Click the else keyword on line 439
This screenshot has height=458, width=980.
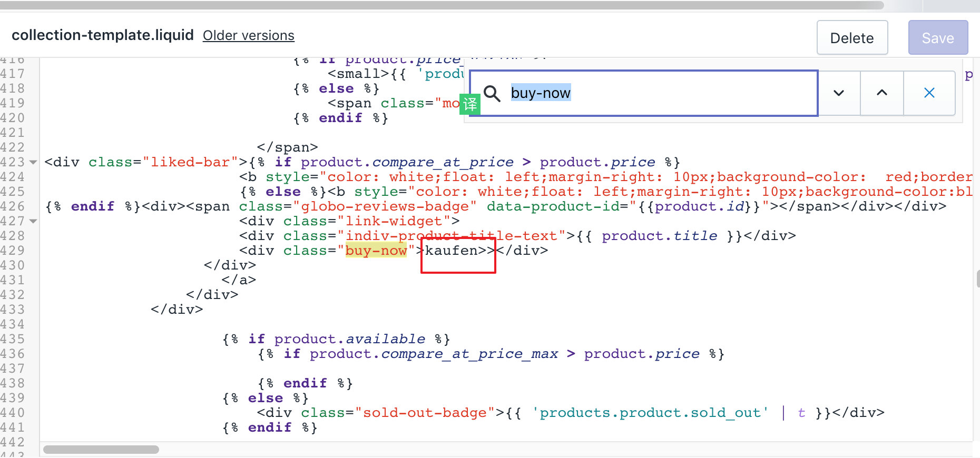[266, 398]
